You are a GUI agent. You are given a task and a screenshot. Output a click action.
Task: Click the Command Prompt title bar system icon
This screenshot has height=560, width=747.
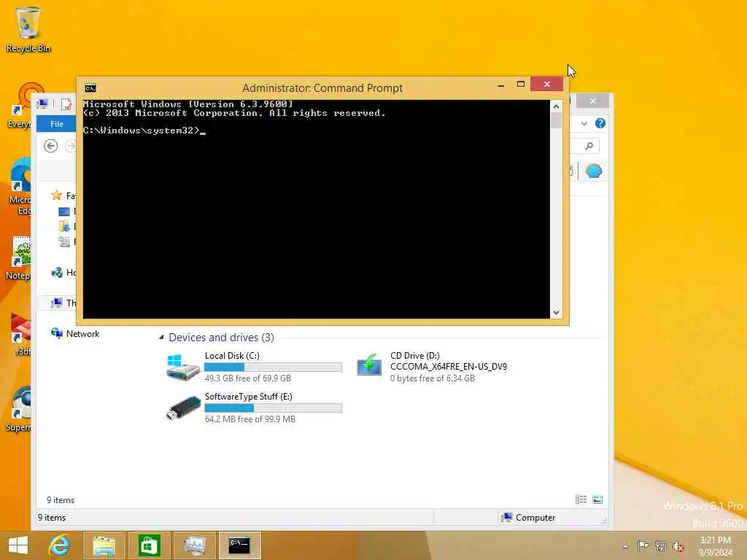tap(90, 88)
